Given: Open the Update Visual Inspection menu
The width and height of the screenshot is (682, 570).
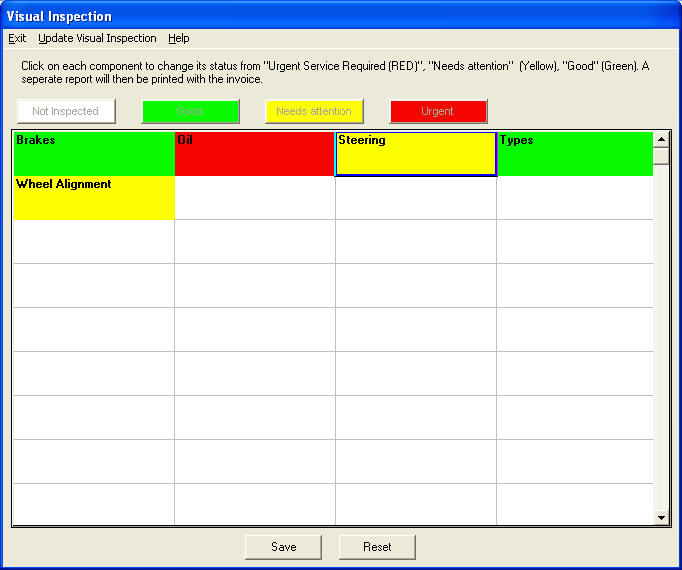Looking at the screenshot, I should click(97, 38).
